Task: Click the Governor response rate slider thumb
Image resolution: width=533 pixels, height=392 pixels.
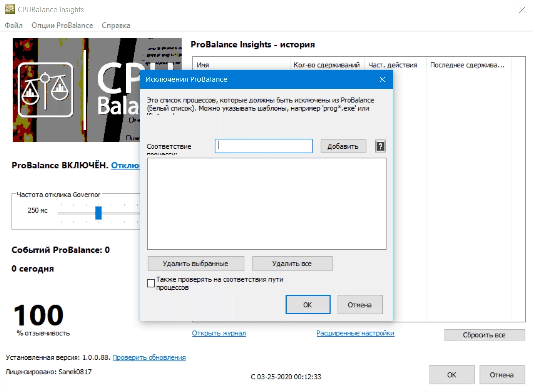Action: [98, 213]
